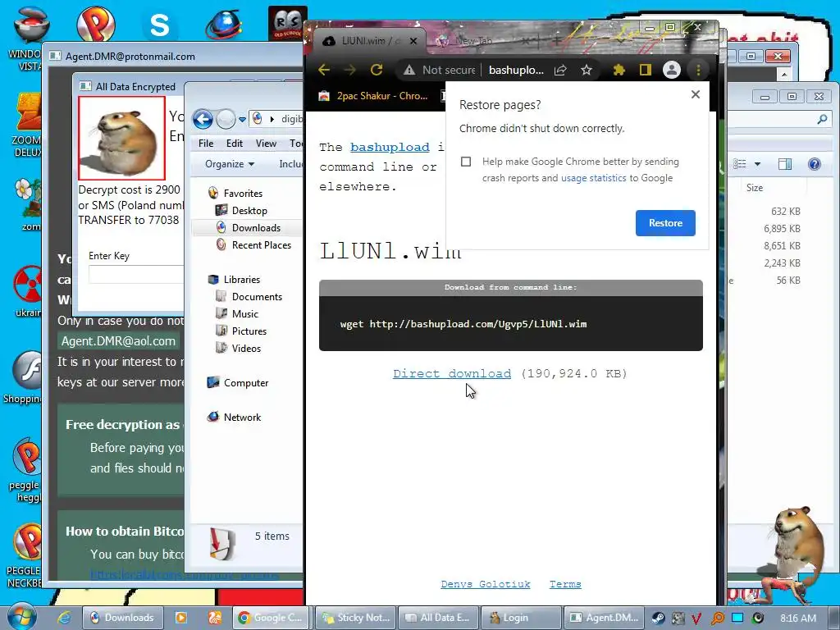Close the L1UNl.wim tab
The height and width of the screenshot is (630, 840).
pyautogui.click(x=413, y=41)
